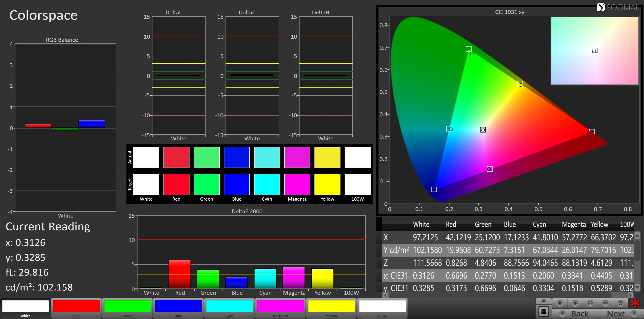Click the table cell 0.6696 under Red
Screen dimensions: 644x319
click(456, 276)
